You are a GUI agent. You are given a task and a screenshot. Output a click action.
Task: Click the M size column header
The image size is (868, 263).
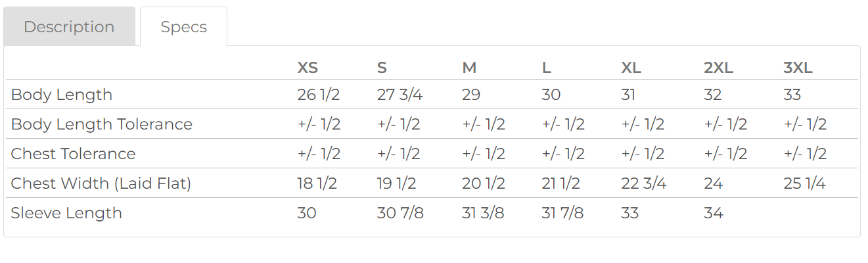pos(469,68)
